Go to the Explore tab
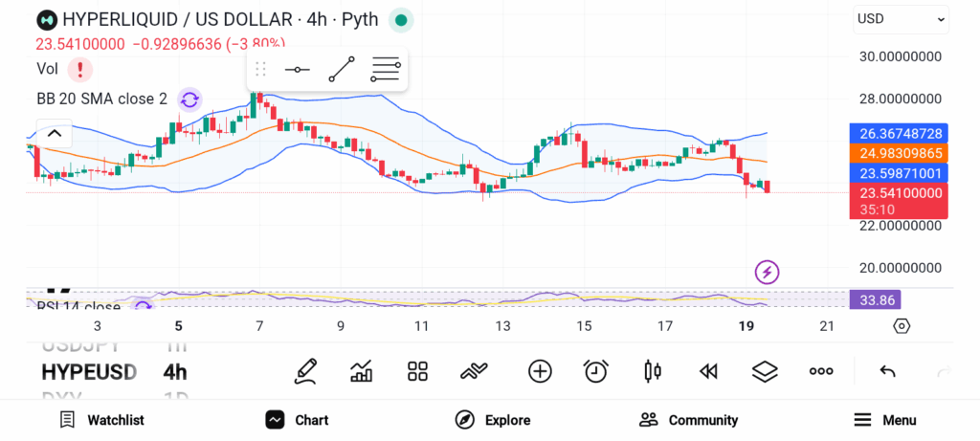This screenshot has height=441, width=980. [493, 420]
